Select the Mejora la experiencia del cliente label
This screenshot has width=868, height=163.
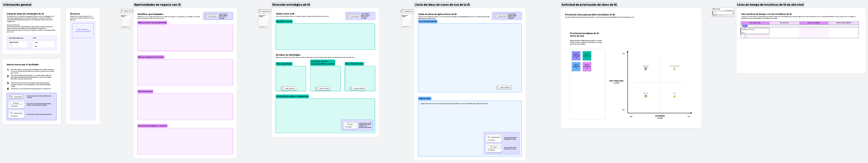click(x=151, y=57)
